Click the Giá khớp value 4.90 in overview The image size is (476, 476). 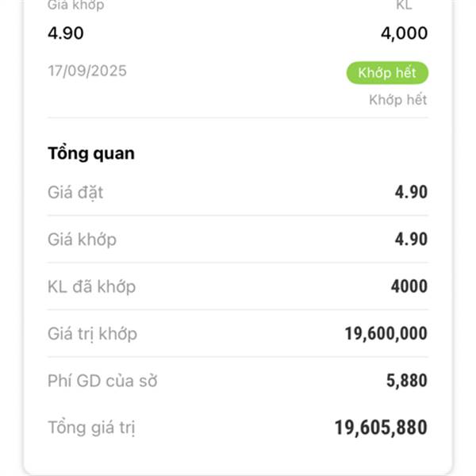click(x=411, y=240)
